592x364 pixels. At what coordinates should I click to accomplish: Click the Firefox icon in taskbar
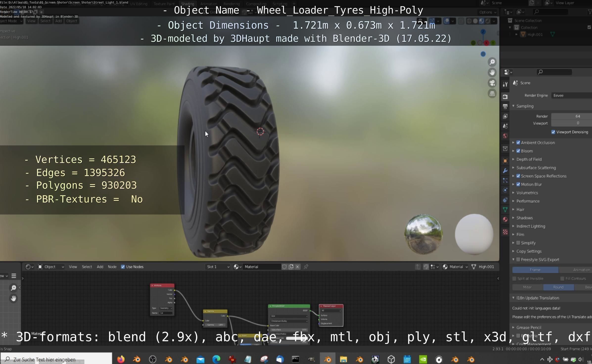[121, 359]
